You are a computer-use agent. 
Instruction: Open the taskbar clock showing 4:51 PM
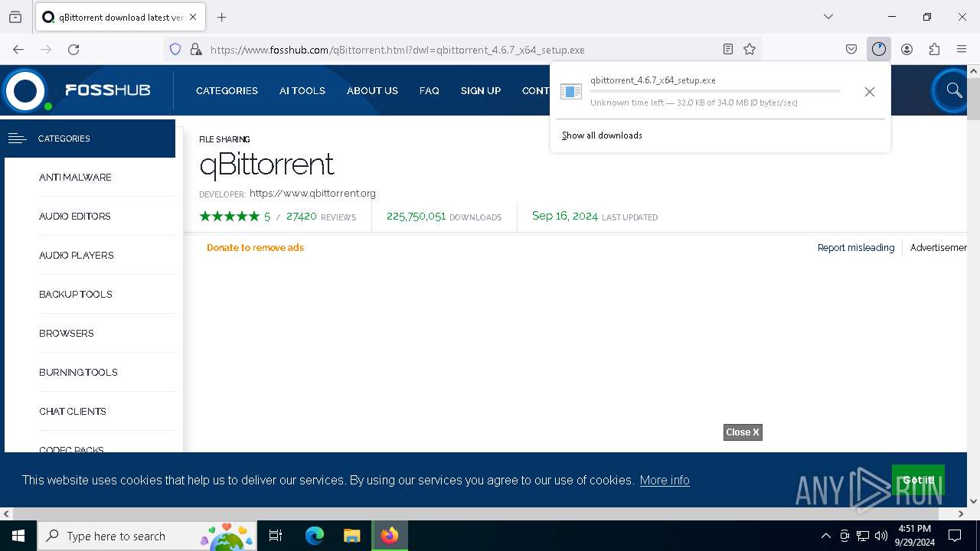[914, 536]
